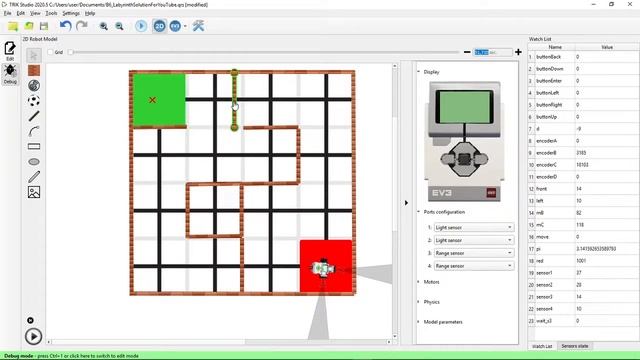Screen dimensions: 640x360
Task: Open the View menu
Action: coord(35,13)
